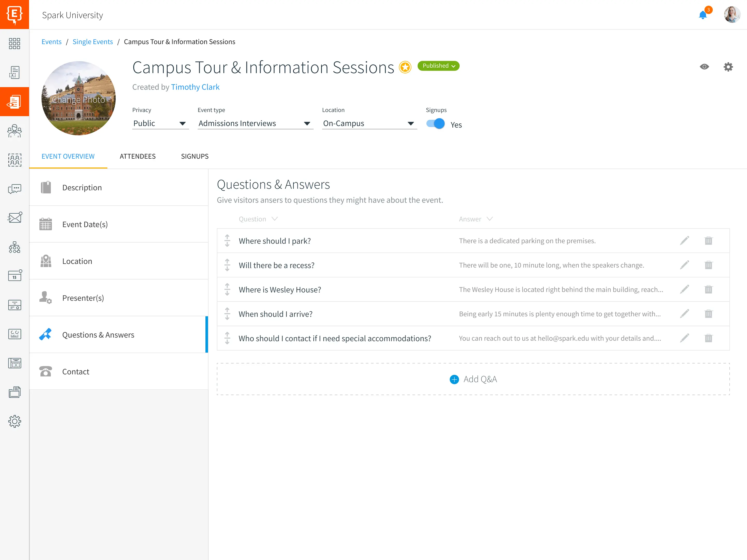Open Timothy Clark's profile link
The width and height of the screenshot is (747, 560).
195,87
